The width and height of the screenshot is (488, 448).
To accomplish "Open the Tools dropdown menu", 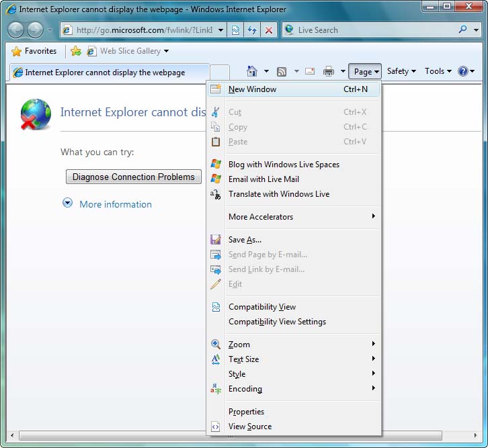I will pyautogui.click(x=438, y=71).
